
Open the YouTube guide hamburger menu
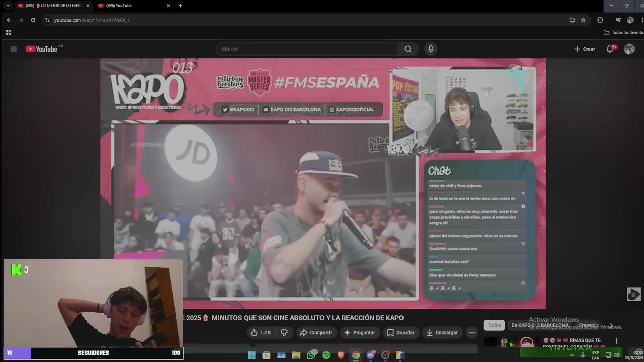pyautogui.click(x=14, y=49)
